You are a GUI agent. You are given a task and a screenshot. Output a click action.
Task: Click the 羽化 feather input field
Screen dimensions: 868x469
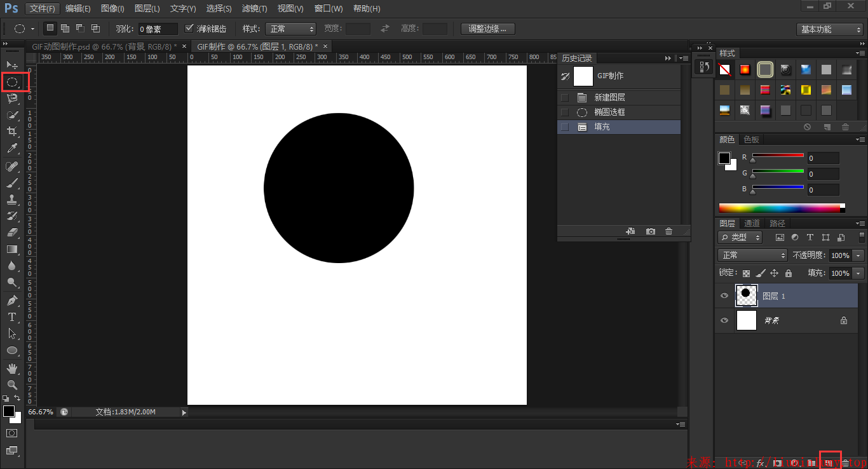click(158, 29)
